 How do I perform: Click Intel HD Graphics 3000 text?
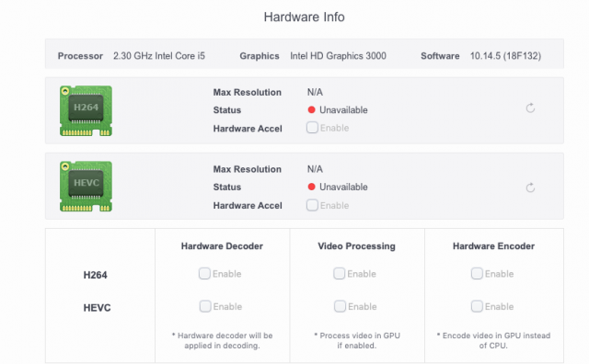[338, 56]
